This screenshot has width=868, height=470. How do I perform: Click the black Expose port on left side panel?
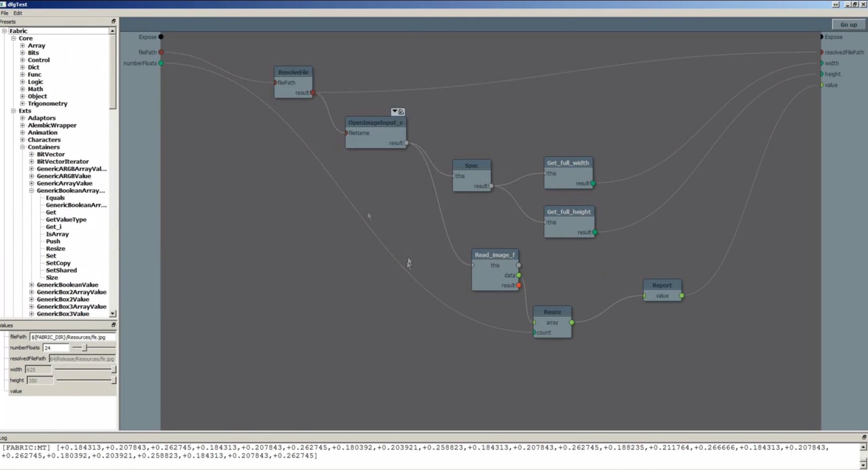pos(161,37)
